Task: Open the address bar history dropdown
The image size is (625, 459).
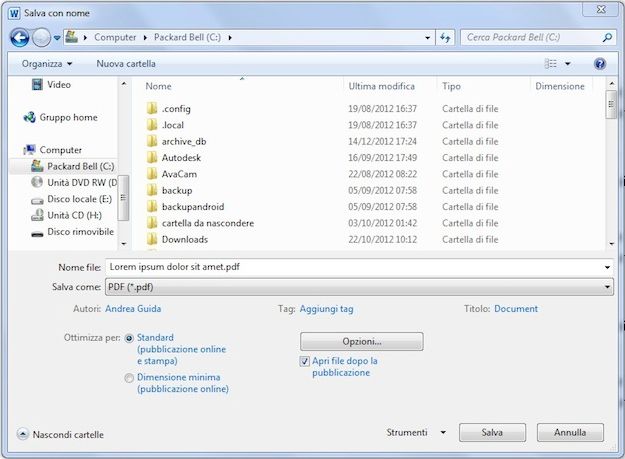Action: (x=428, y=38)
